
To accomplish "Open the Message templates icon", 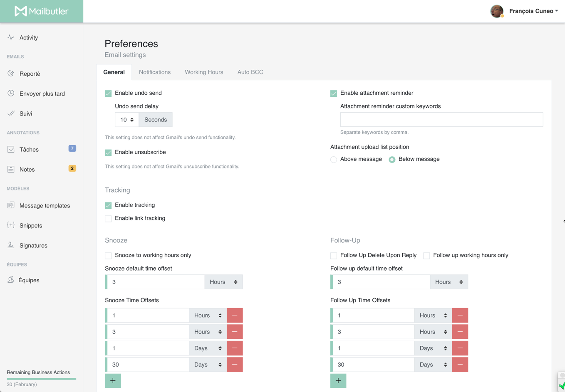I will 11,205.
